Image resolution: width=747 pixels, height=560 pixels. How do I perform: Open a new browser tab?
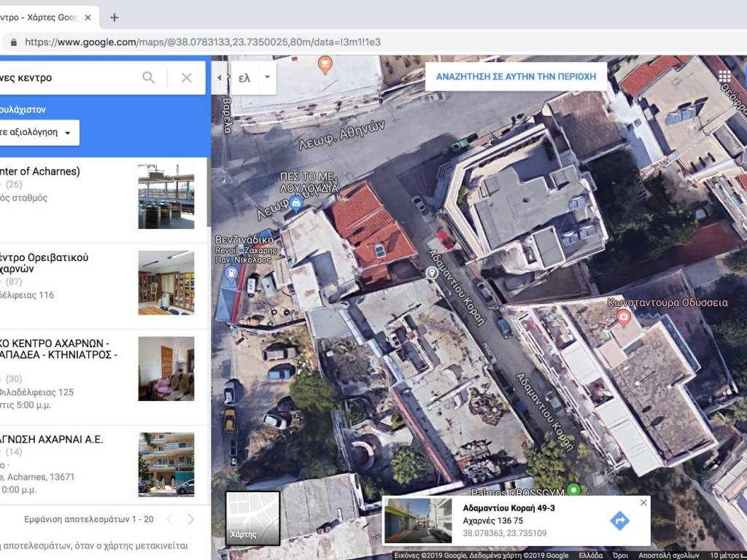coord(115,17)
